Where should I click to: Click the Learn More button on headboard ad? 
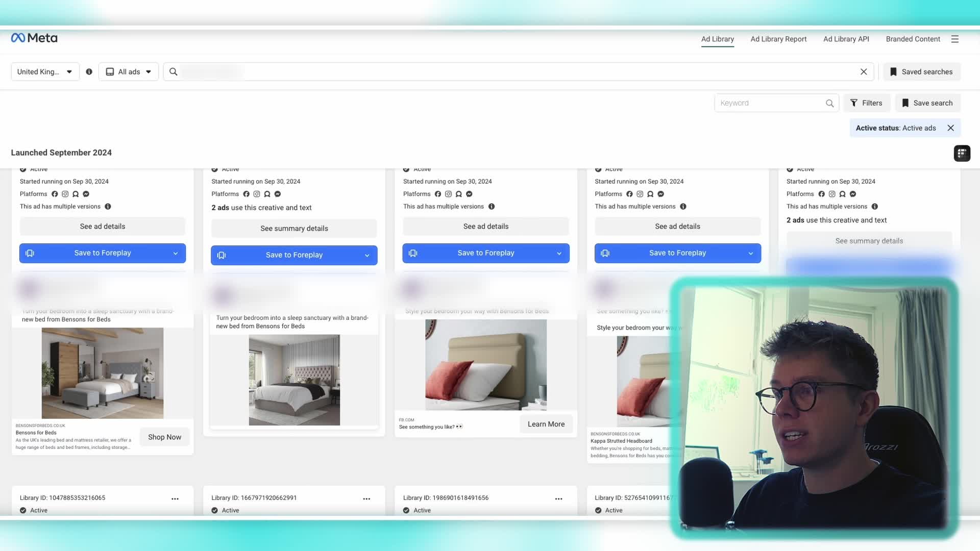pyautogui.click(x=546, y=424)
